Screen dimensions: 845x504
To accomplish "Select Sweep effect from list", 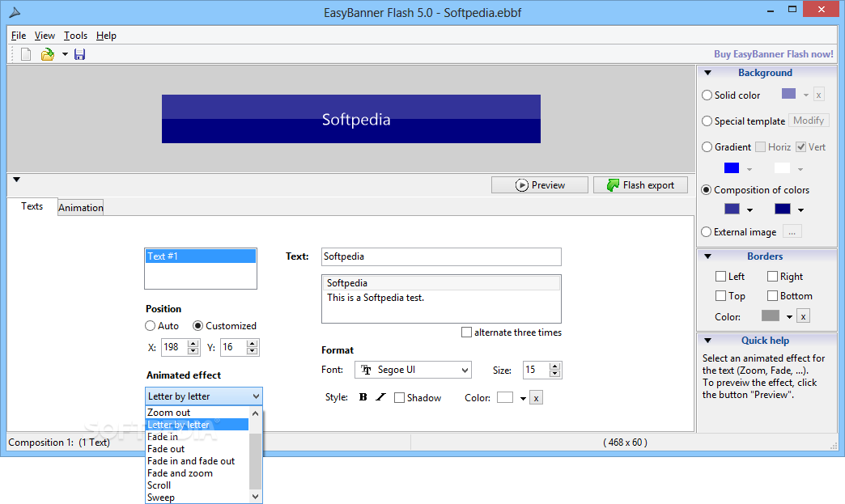I will pos(197,498).
